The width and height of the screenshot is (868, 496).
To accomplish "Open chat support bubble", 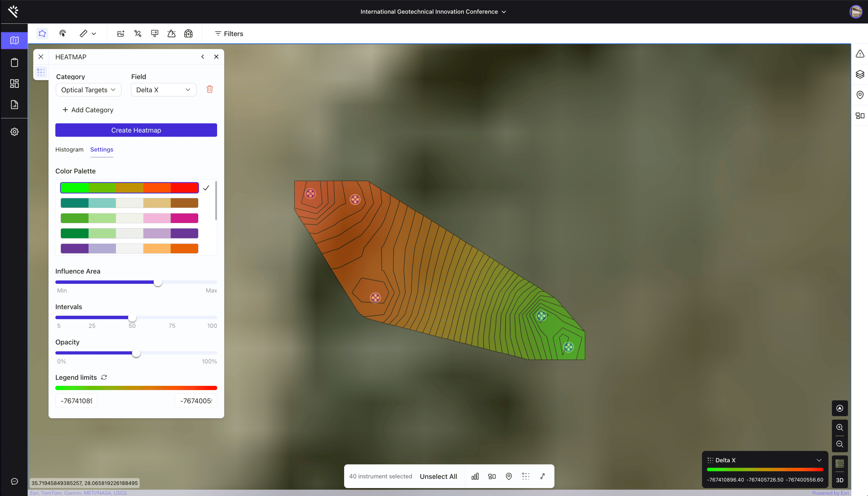I will tap(14, 481).
